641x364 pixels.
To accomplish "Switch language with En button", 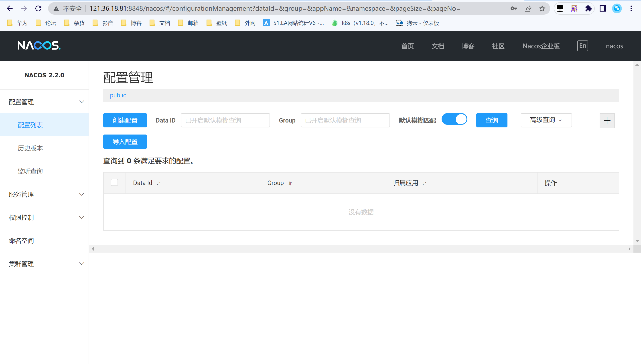I will pyautogui.click(x=582, y=46).
